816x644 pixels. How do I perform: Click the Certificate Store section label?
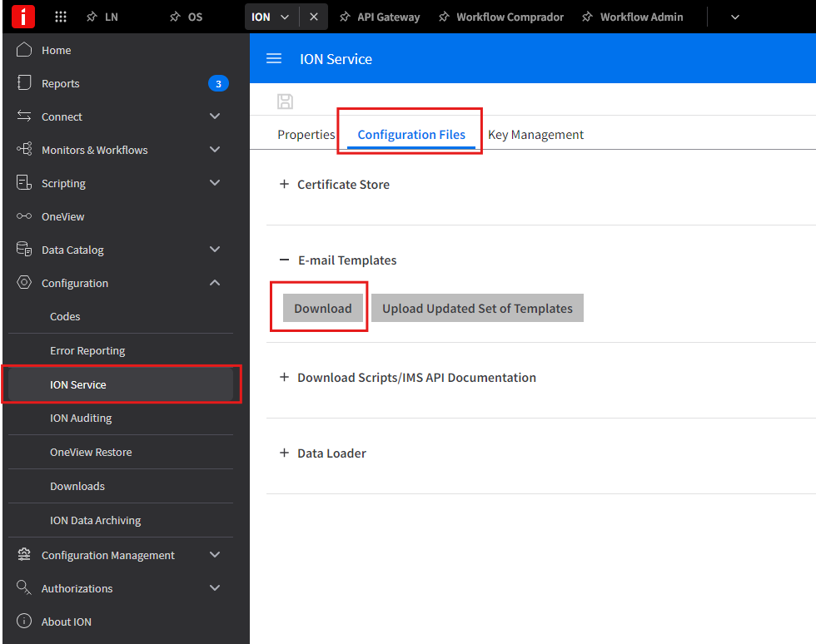click(343, 184)
